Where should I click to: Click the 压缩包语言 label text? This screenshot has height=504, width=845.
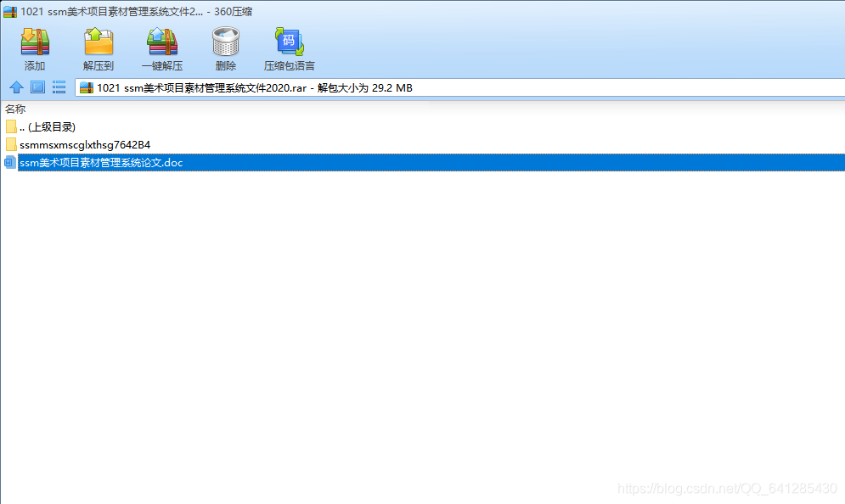click(x=290, y=65)
